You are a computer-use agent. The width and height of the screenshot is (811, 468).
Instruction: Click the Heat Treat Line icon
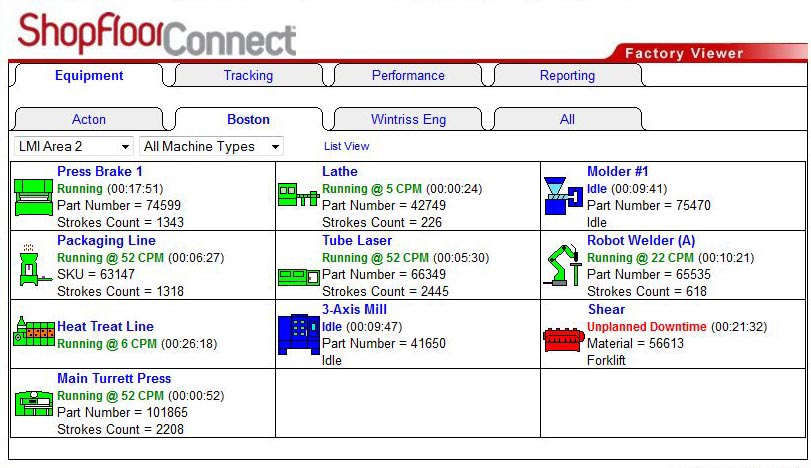(34, 331)
